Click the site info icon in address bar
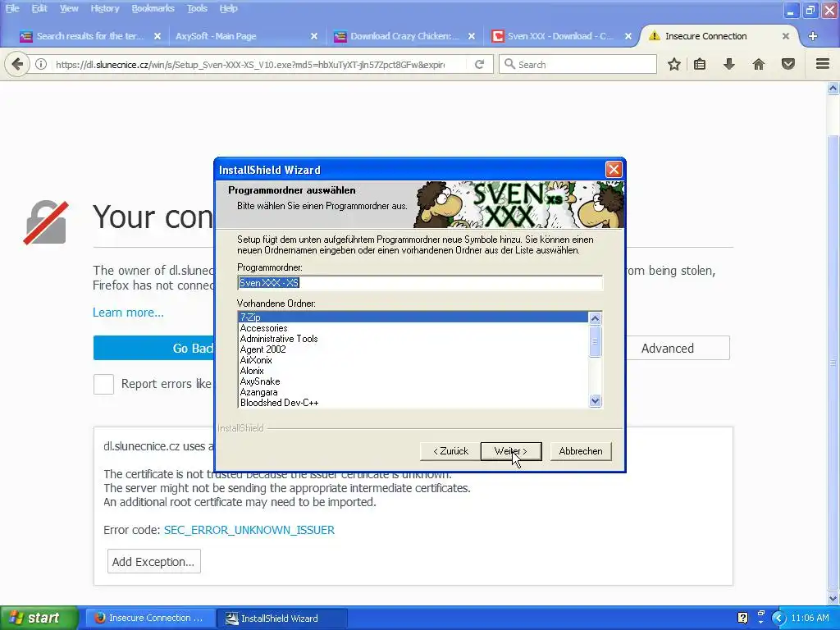Image resolution: width=840 pixels, height=630 pixels. (41, 64)
